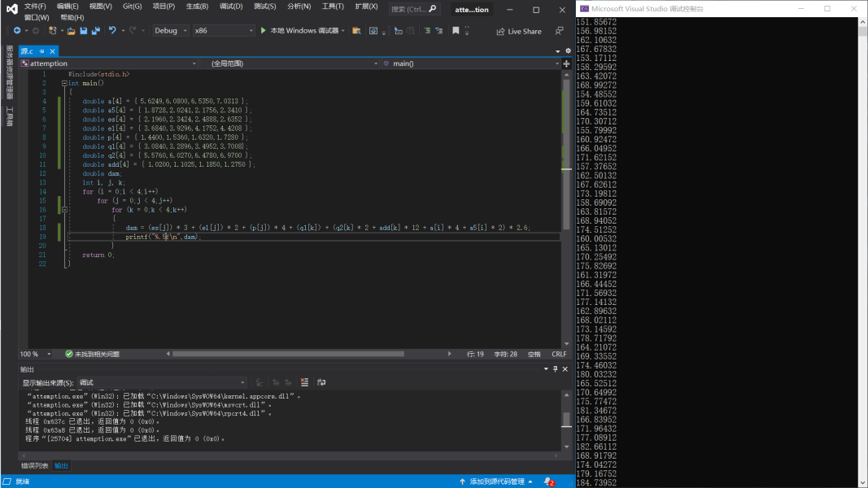The width and height of the screenshot is (868, 488).
Task: Click the notifications bell in status bar
Action: click(548, 481)
